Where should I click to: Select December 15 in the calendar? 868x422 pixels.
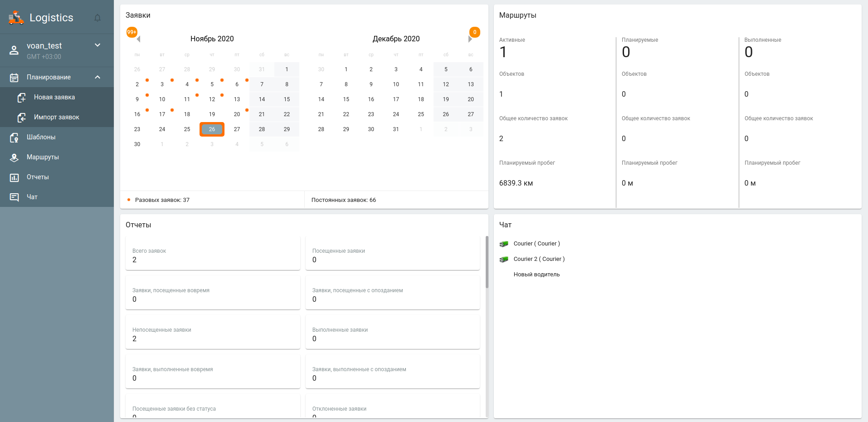click(346, 99)
